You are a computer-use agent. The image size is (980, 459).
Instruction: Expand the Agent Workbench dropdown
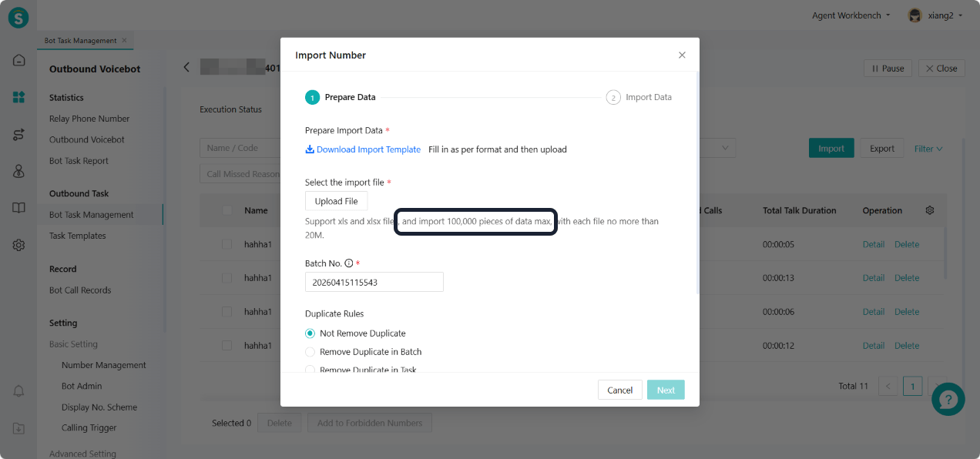[851, 15]
